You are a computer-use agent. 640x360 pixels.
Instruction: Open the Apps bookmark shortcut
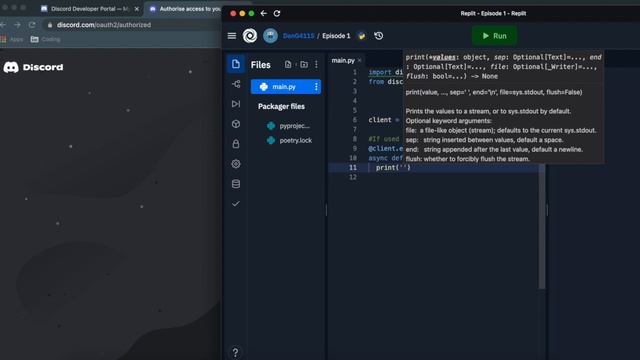coord(12,39)
